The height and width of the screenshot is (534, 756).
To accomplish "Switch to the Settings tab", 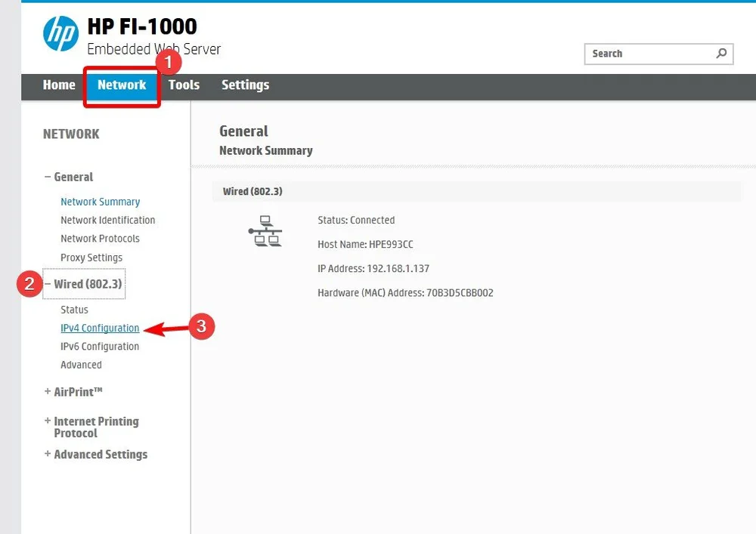I will 246,85.
